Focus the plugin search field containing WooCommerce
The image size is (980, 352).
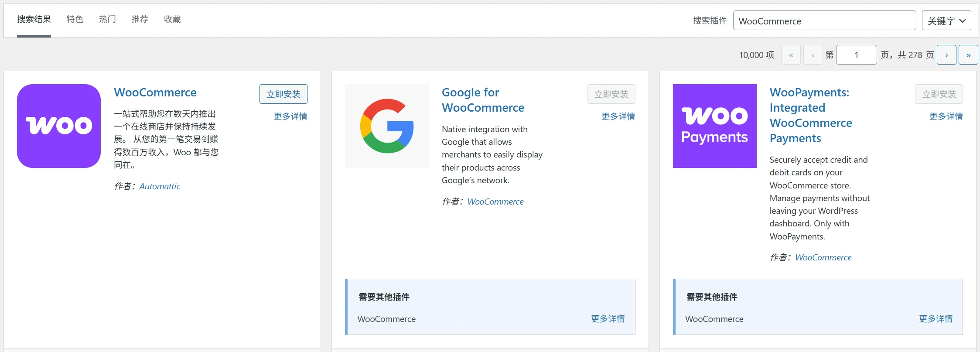[824, 21]
